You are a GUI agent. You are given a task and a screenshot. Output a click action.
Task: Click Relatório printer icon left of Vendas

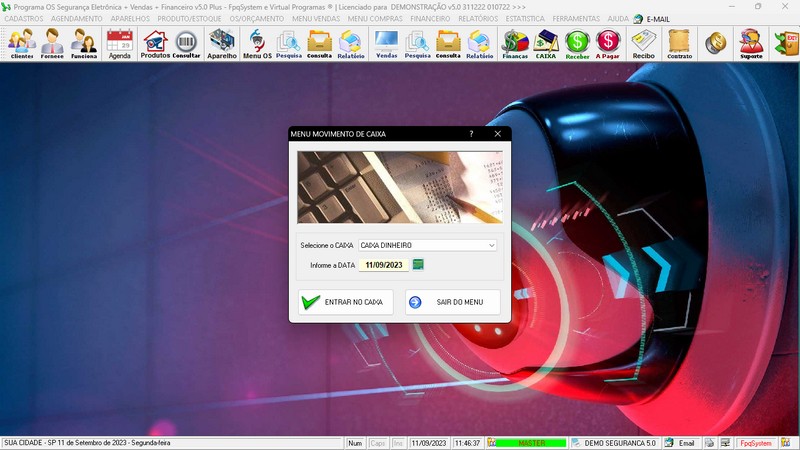point(351,44)
